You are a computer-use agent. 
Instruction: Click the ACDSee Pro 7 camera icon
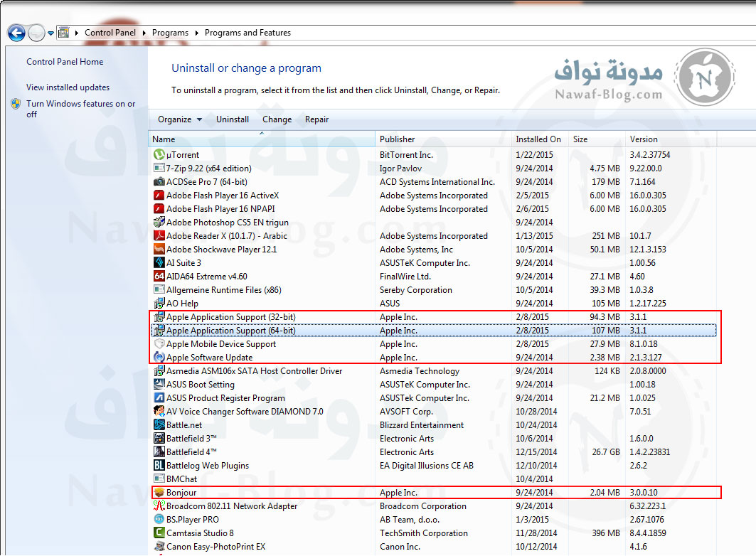[x=159, y=182]
